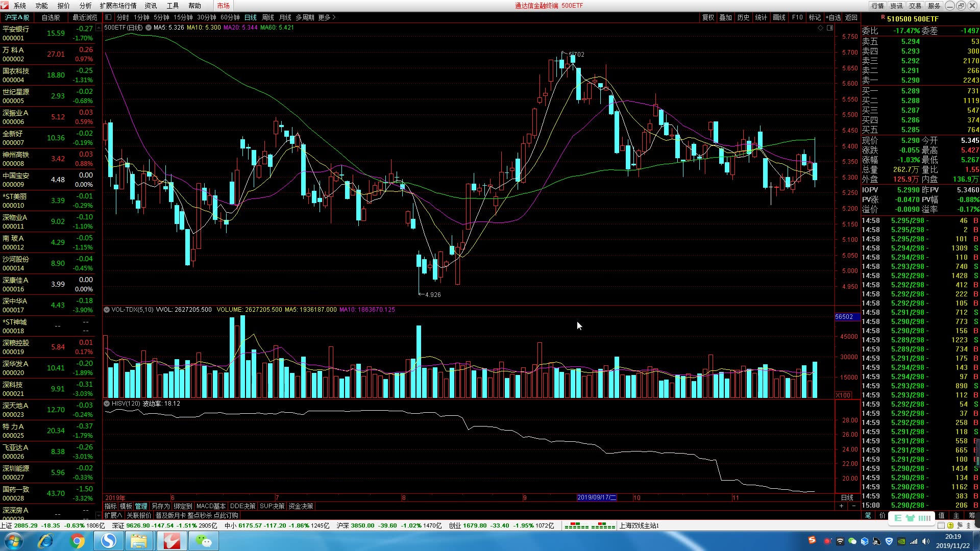Open Sogou browser icon in taskbar
Viewport: 980px width, 551px height.
pyautogui.click(x=108, y=541)
